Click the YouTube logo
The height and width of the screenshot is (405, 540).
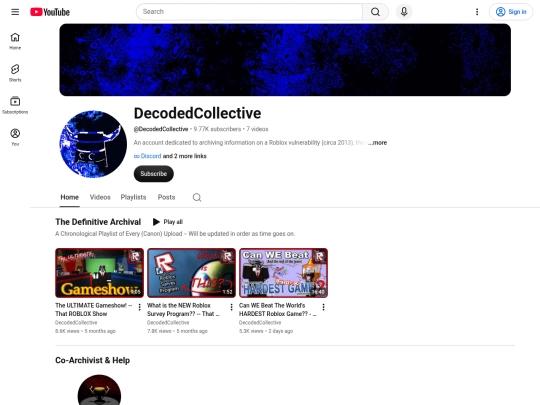click(x=50, y=12)
